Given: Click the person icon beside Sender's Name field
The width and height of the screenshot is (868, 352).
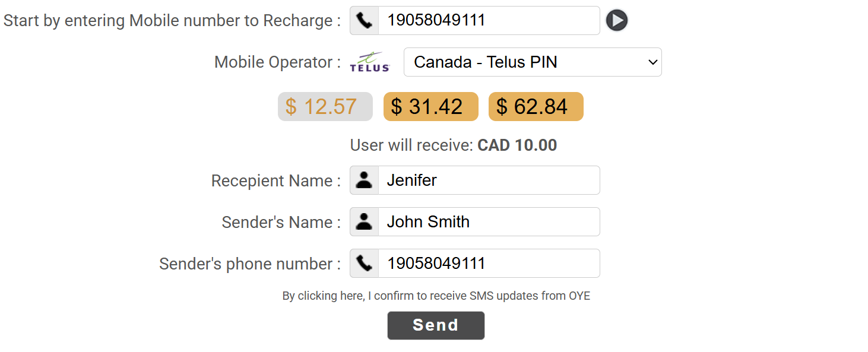Looking at the screenshot, I should (364, 222).
